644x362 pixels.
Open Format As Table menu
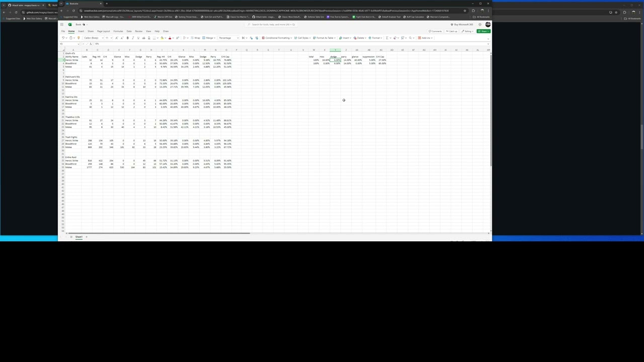[325, 38]
